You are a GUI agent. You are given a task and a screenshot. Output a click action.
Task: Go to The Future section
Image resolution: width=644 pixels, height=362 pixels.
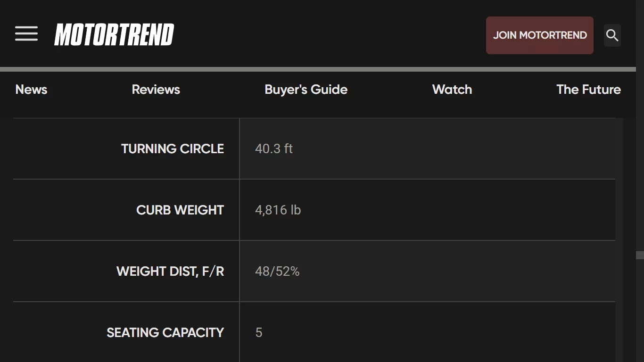pyautogui.click(x=588, y=90)
